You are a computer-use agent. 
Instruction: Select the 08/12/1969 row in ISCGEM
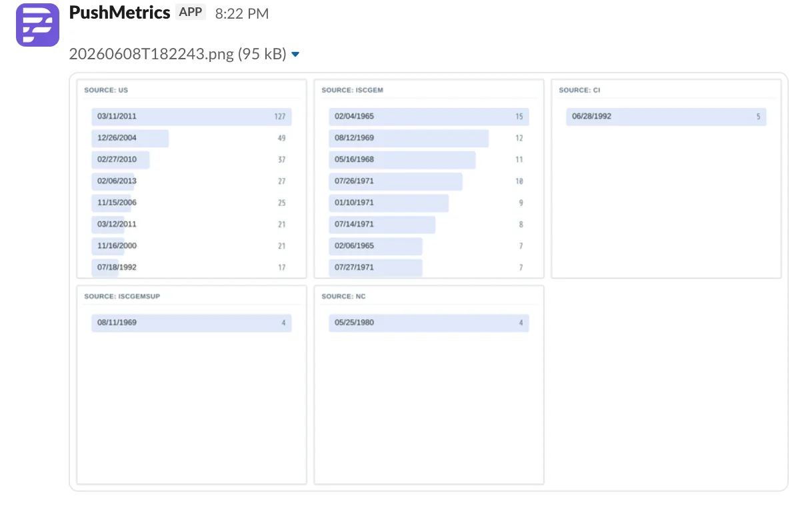tap(429, 139)
